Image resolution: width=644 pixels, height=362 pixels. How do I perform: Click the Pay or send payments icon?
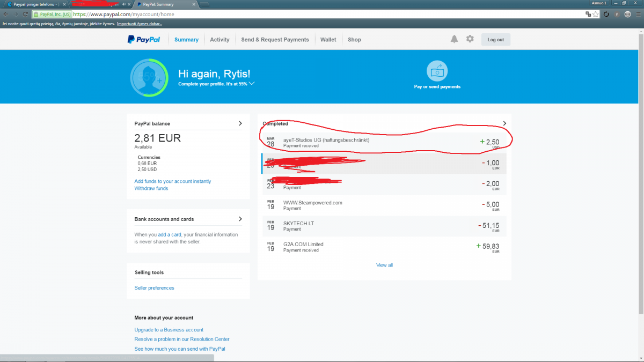[437, 71]
